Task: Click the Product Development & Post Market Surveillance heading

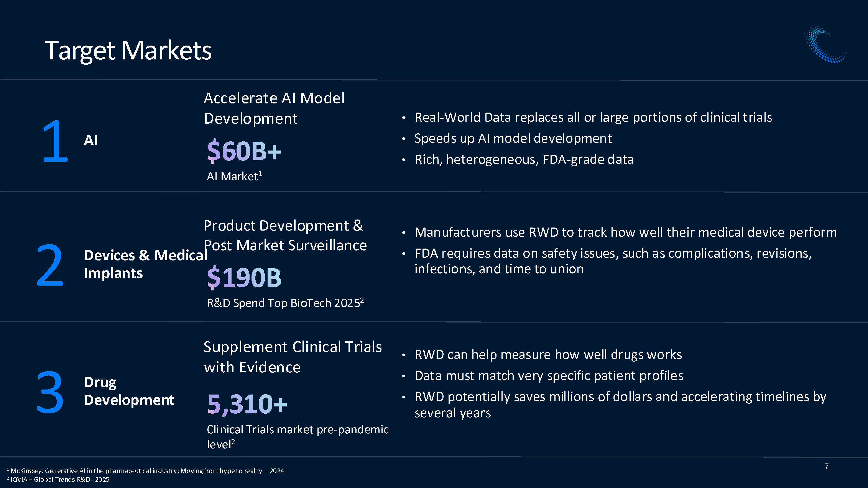Action: click(285, 235)
